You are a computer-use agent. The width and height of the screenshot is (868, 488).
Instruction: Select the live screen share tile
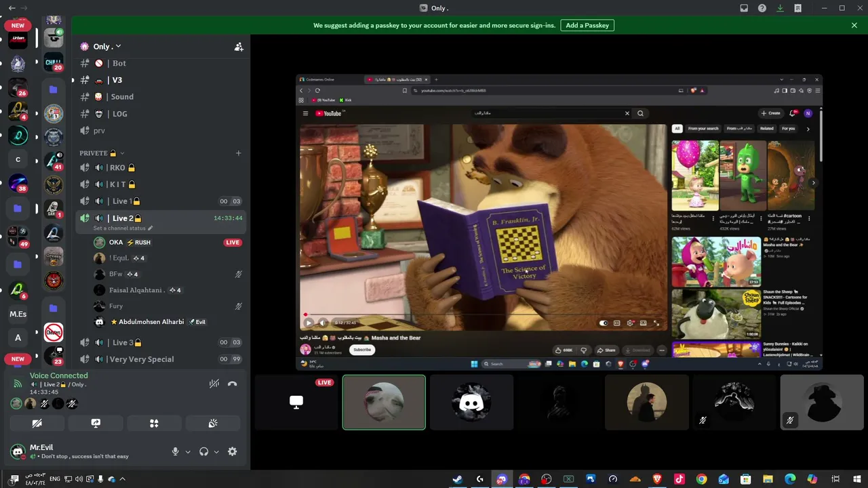(x=296, y=403)
